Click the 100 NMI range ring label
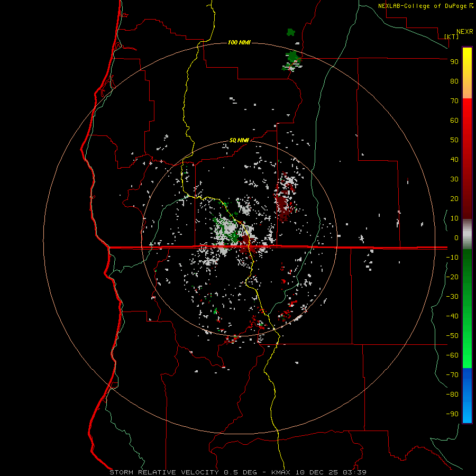This screenshot has width=476, height=476. (239, 42)
